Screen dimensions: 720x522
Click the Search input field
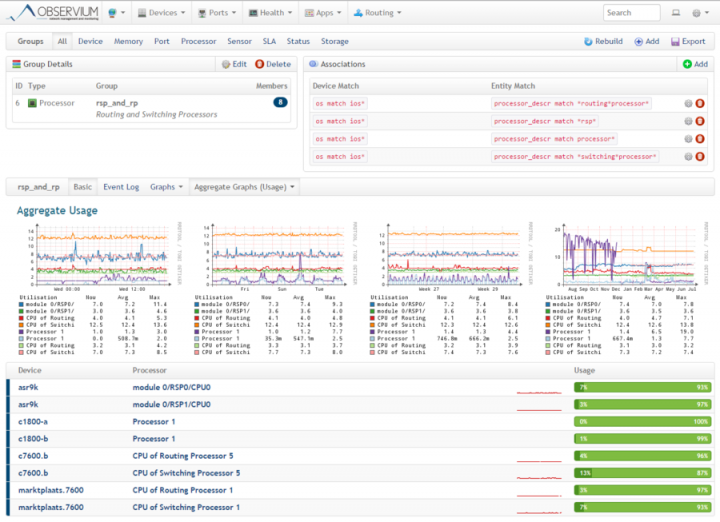(x=631, y=13)
